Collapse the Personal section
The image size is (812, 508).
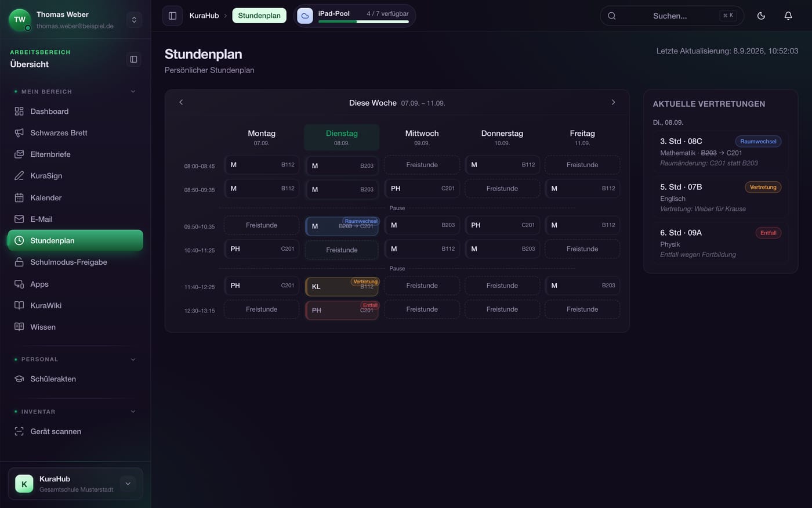(x=133, y=359)
